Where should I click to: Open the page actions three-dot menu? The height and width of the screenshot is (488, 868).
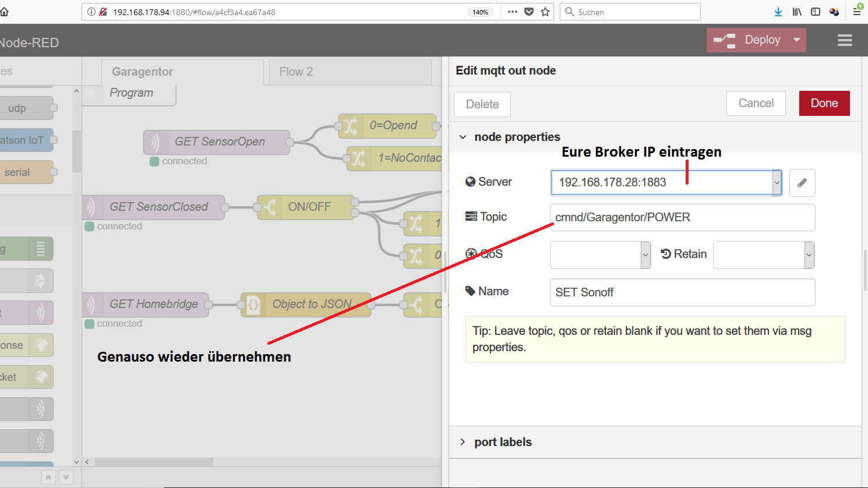tap(513, 12)
